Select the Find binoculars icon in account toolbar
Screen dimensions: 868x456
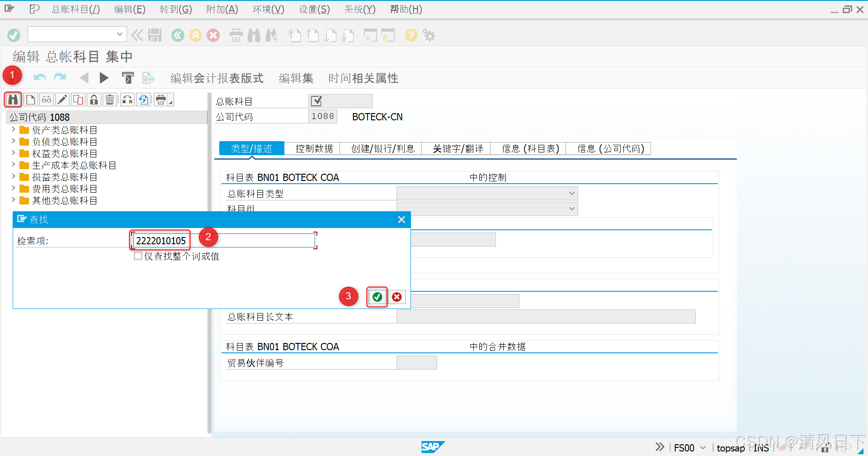[x=13, y=100]
